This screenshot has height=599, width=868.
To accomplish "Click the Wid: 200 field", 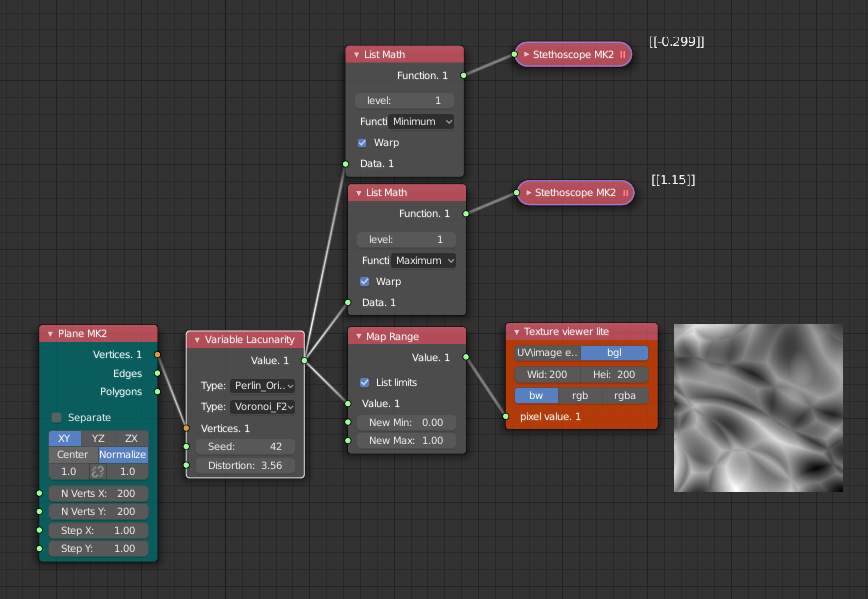I will pyautogui.click(x=547, y=374).
